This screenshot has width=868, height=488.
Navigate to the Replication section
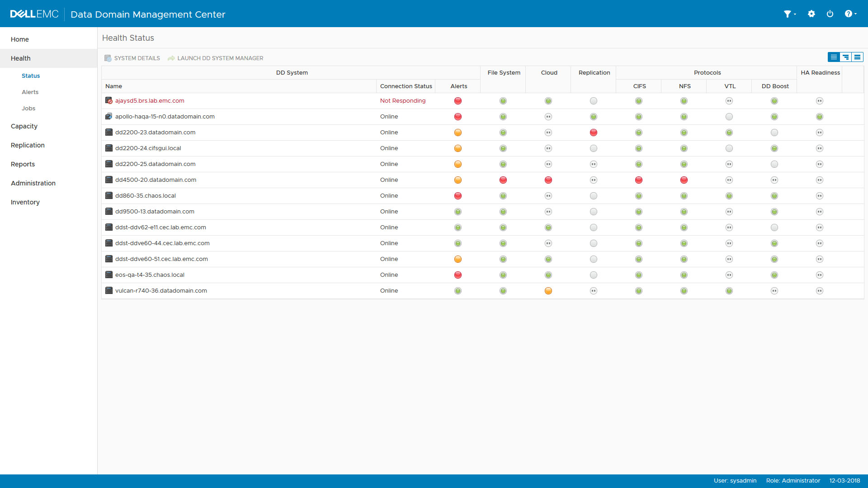(28, 145)
